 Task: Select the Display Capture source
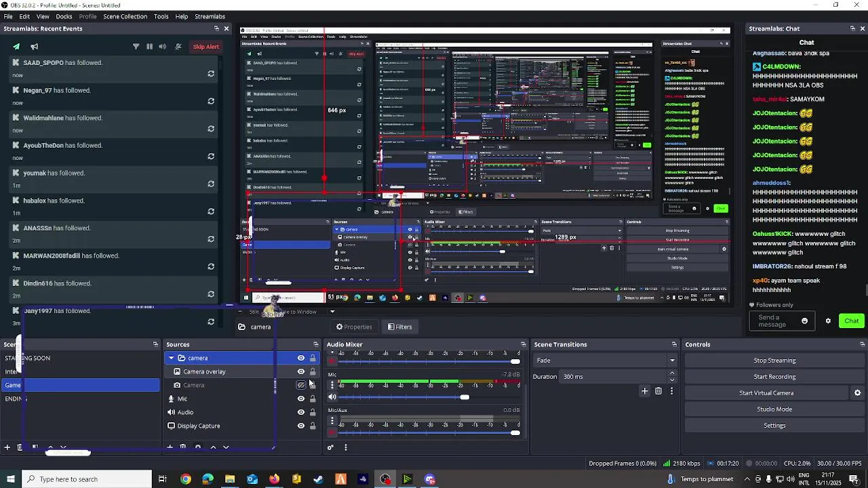click(242, 426)
